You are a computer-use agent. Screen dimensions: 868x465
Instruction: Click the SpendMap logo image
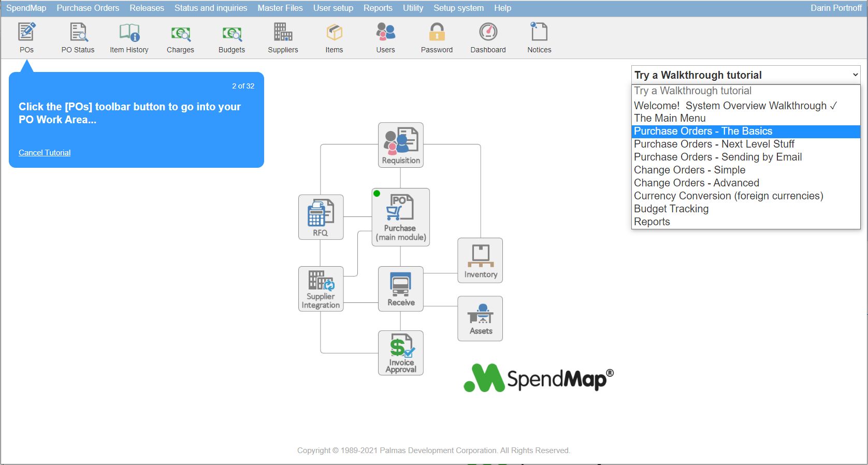[539, 378]
